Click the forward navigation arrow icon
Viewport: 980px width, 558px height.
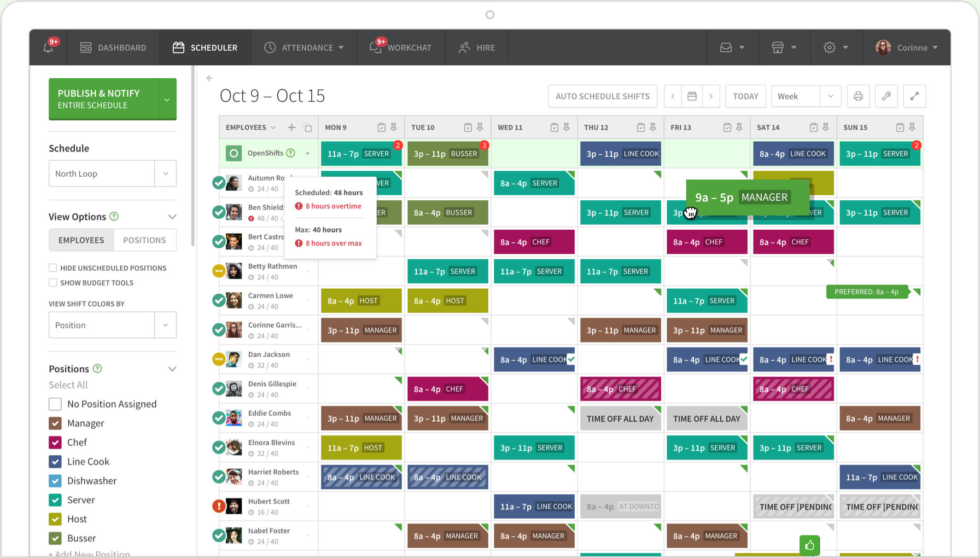point(712,96)
